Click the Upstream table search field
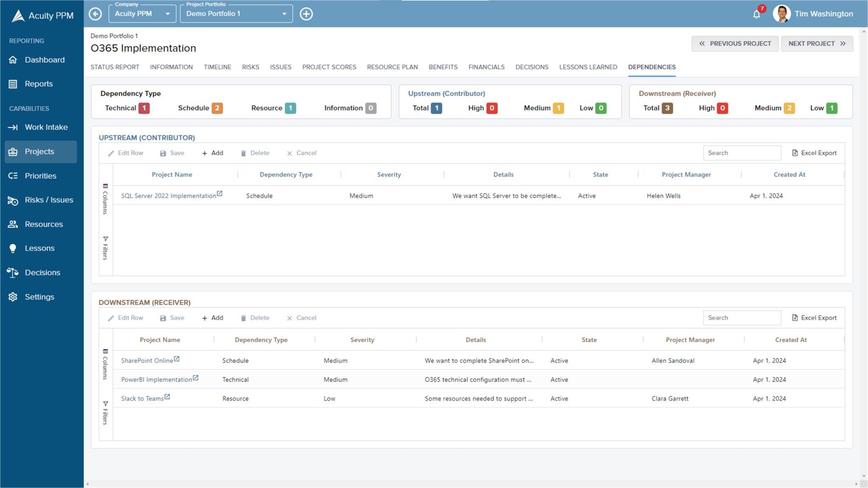 (x=742, y=152)
